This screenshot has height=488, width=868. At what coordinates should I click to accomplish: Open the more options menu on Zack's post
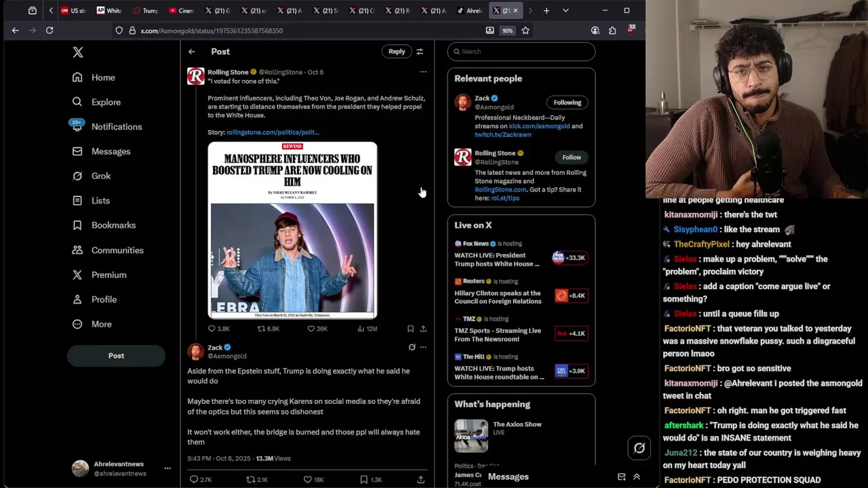(x=423, y=347)
